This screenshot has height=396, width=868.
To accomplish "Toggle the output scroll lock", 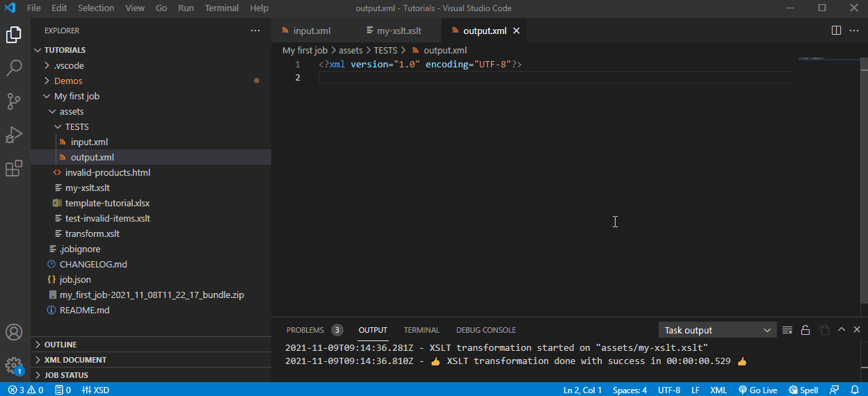I will click(805, 330).
